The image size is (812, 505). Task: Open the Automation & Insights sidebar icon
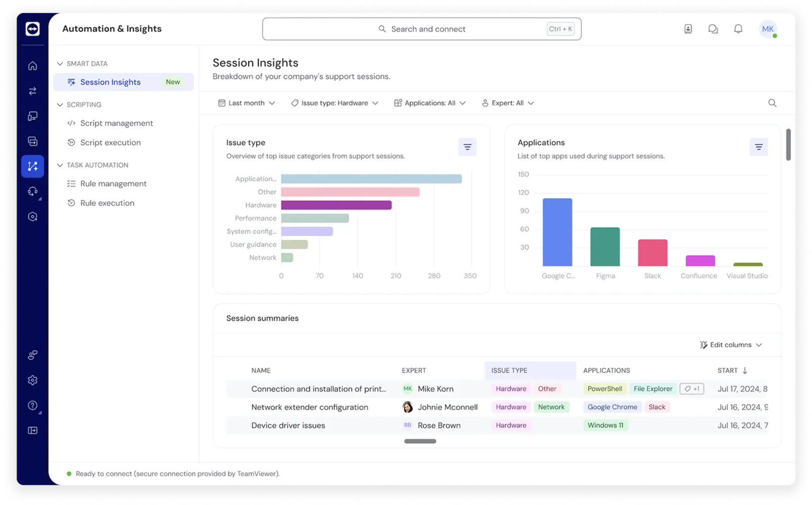point(32,166)
